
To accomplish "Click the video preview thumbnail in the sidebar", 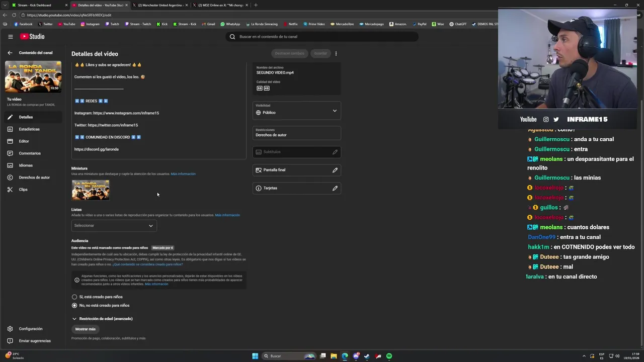I will (x=33, y=76).
